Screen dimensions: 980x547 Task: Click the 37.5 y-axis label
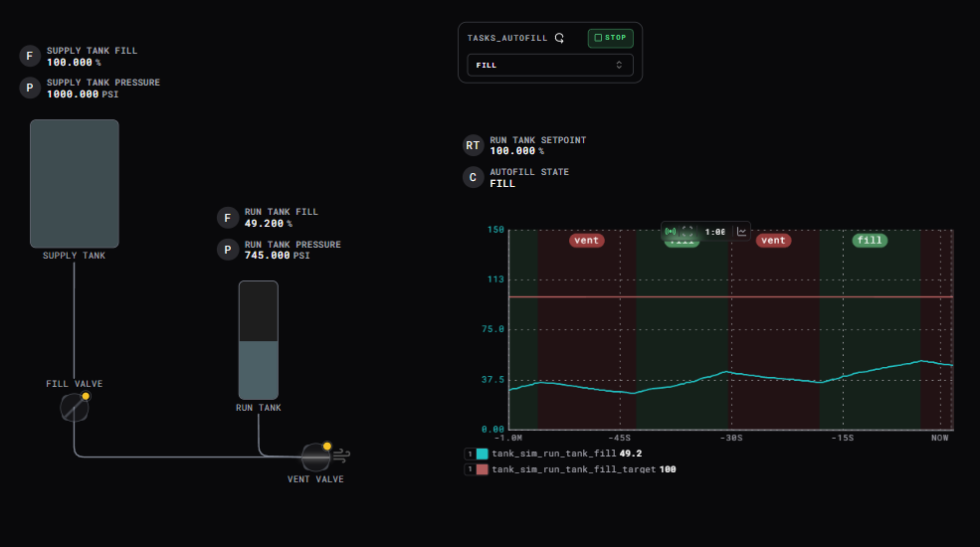click(492, 380)
